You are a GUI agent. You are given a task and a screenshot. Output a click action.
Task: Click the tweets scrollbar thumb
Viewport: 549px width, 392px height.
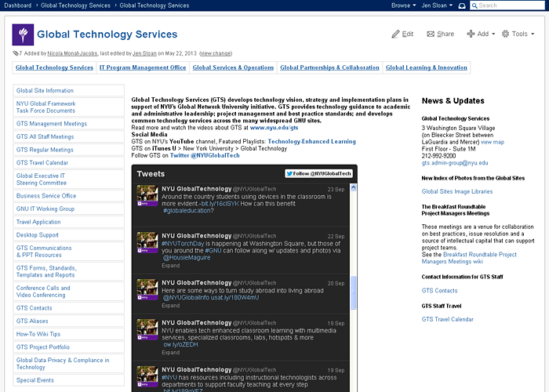pyautogui.click(x=353, y=292)
